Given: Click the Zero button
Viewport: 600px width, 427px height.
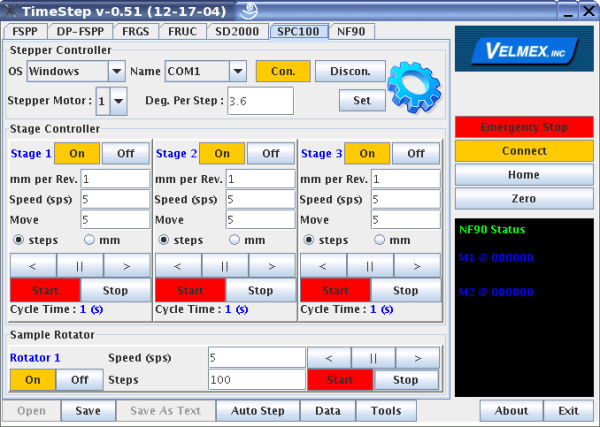Looking at the screenshot, I should [524, 199].
